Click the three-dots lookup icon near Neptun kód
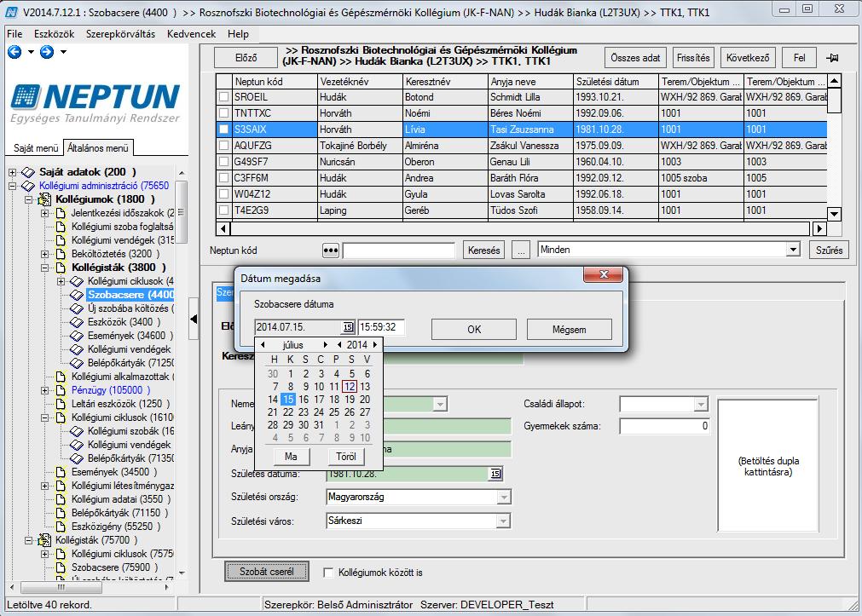 point(331,250)
